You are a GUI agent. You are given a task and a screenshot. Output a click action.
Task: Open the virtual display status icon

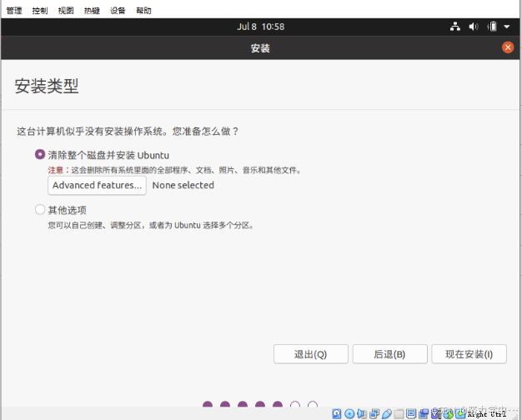point(411,413)
